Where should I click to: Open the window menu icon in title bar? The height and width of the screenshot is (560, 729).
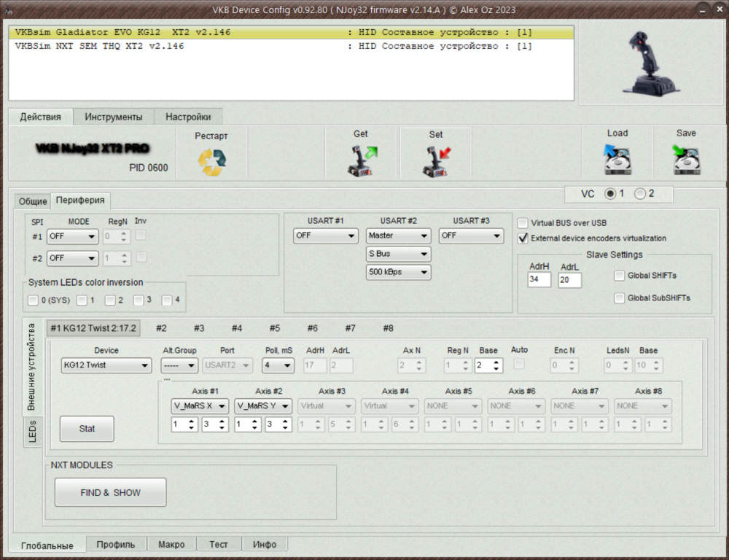point(9,7)
